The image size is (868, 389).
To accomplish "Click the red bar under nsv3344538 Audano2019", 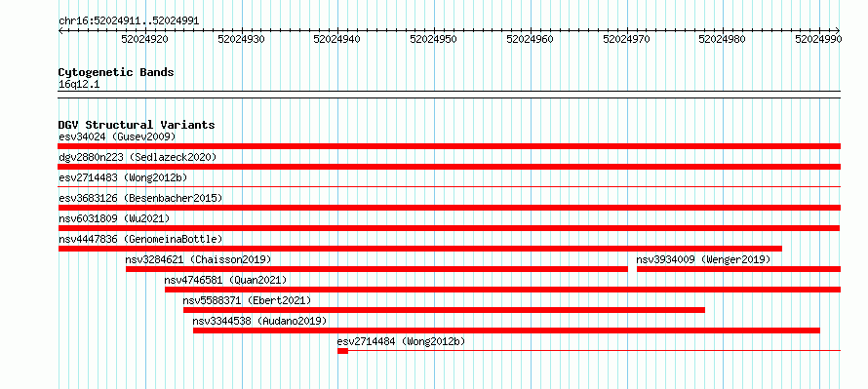I will coord(506,331).
